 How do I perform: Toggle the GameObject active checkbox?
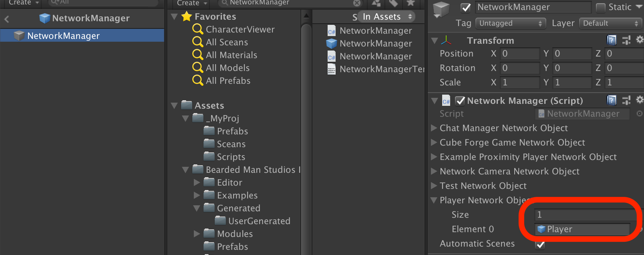(x=466, y=8)
